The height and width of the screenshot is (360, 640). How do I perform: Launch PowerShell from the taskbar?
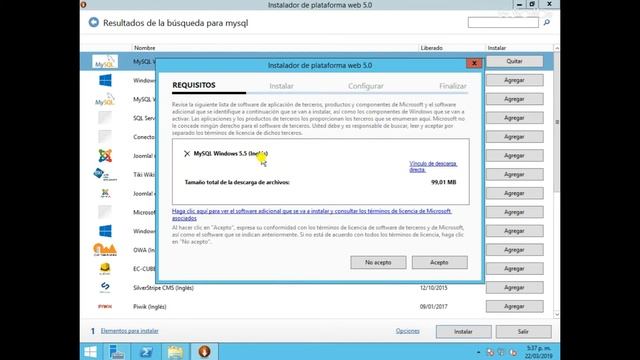[146, 351]
